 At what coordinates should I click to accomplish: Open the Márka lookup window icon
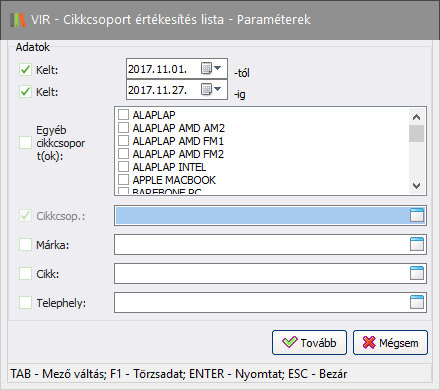pos(417,244)
